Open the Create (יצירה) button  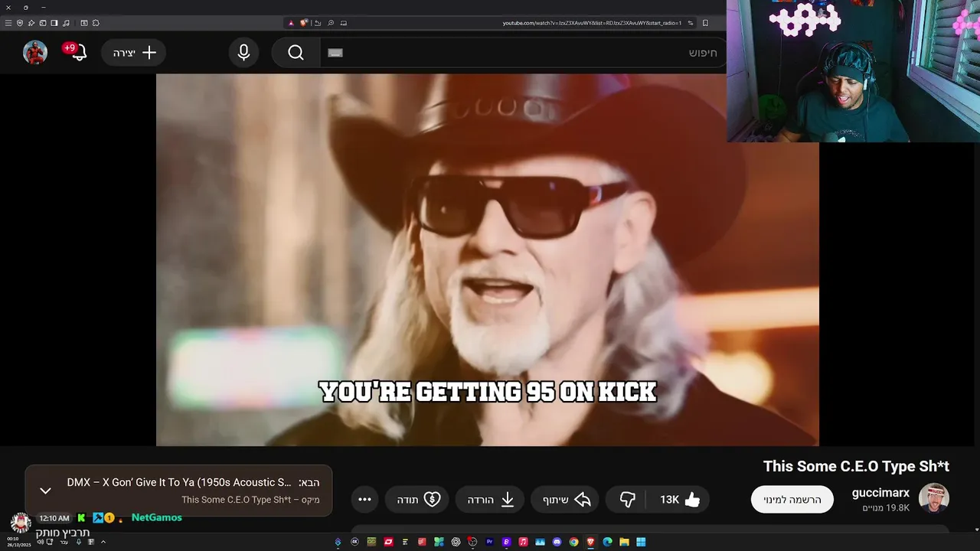[134, 52]
